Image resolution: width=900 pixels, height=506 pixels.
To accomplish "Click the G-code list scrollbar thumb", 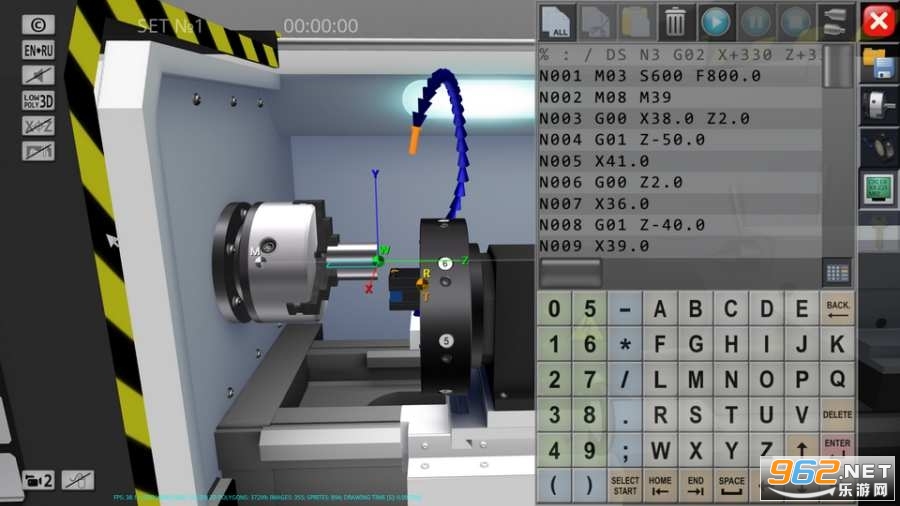I will (837, 67).
